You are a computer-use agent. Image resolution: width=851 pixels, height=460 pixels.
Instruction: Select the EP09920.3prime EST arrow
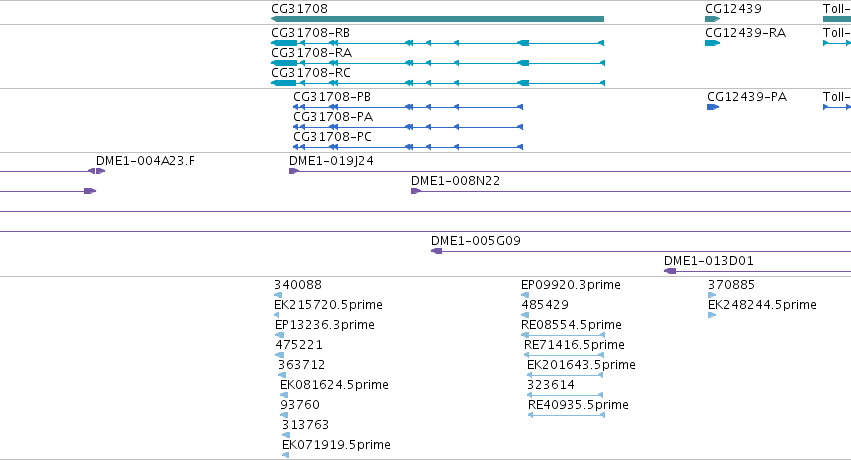(x=526, y=295)
